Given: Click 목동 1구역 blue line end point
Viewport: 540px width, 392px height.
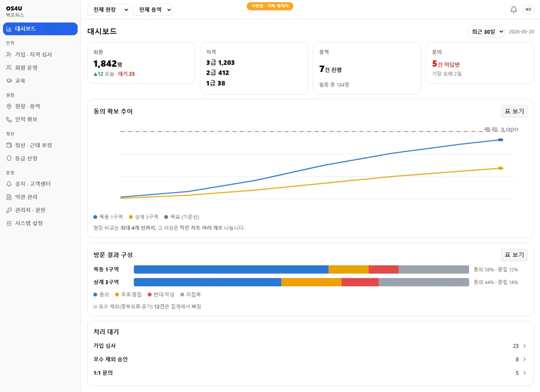Looking at the screenshot, I should point(500,140).
